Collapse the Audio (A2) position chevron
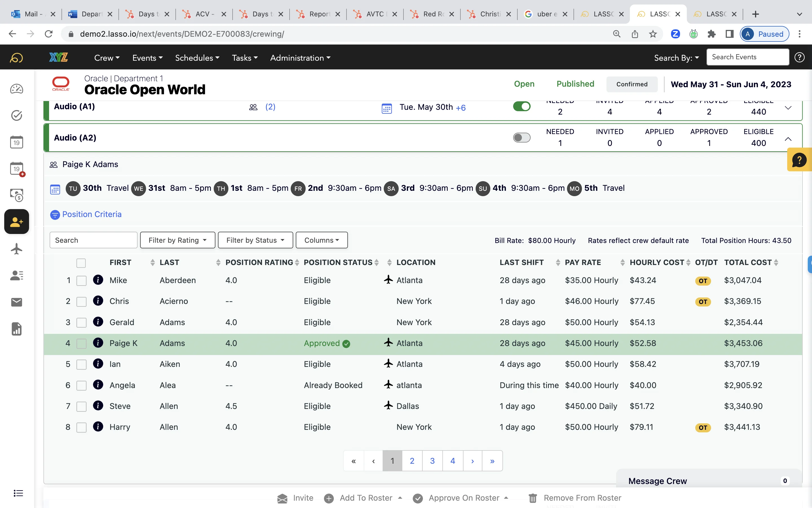This screenshot has height=508, width=812. (x=788, y=139)
